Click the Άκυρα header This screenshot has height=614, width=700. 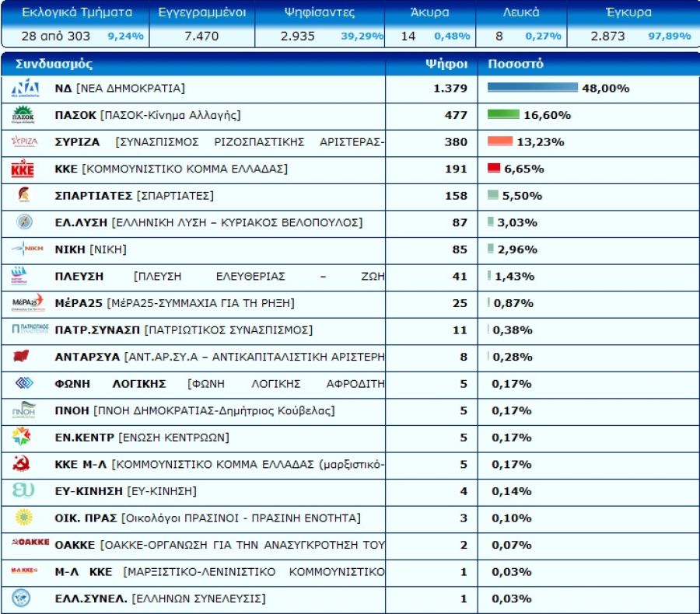pyautogui.click(x=430, y=12)
